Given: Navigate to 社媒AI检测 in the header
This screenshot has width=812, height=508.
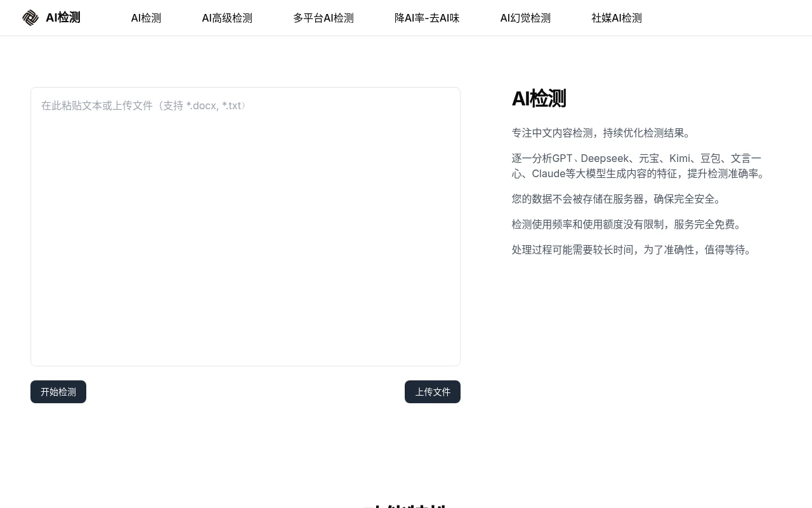Looking at the screenshot, I should click(617, 18).
